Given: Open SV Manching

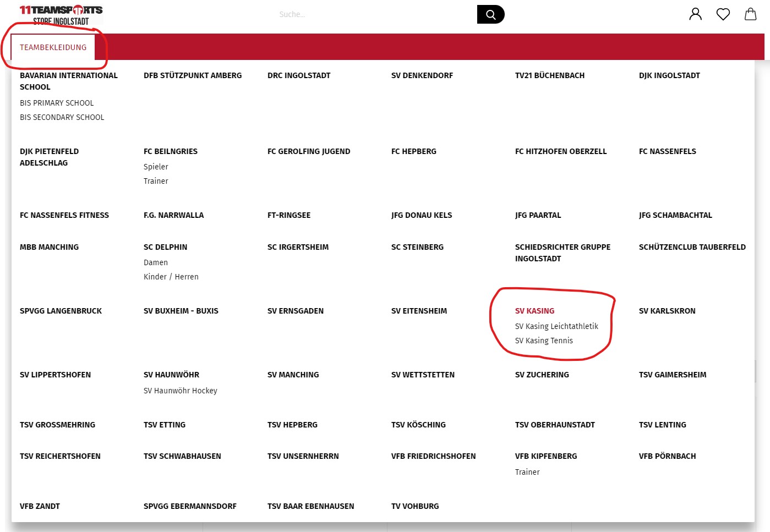Looking at the screenshot, I should click(x=293, y=375).
